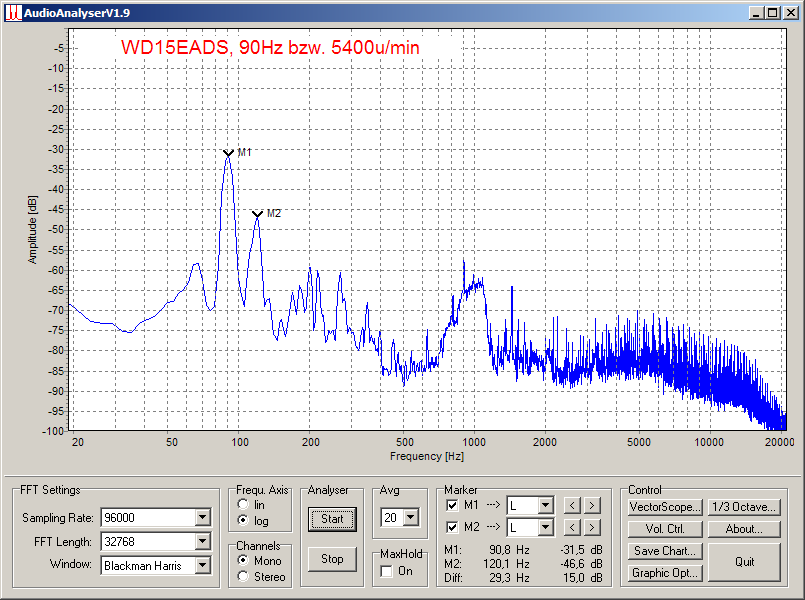This screenshot has height=600, width=805.
Task: Open the FFT Length dropdown
Action: pos(203,541)
